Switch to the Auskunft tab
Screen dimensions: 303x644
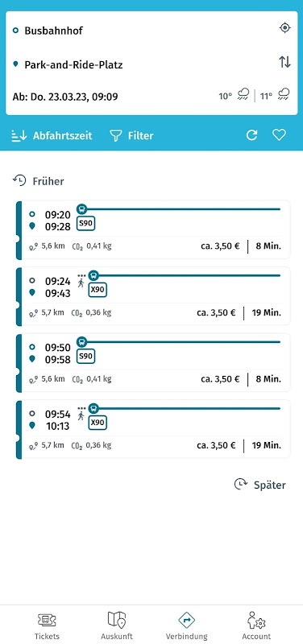[117, 626]
